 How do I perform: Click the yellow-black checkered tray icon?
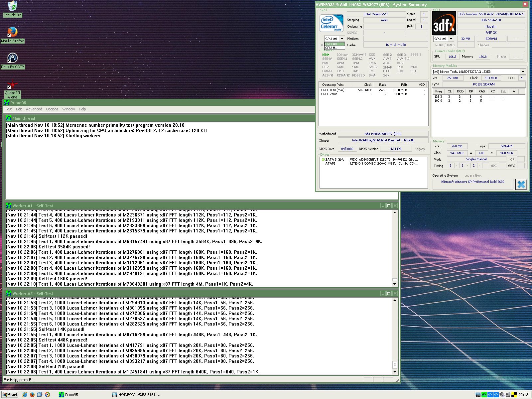[514, 395]
